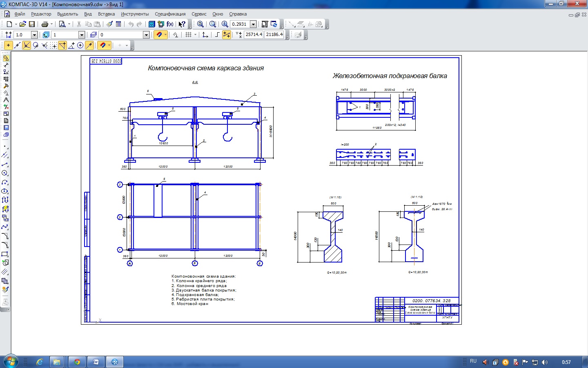Image resolution: width=588 pixels, height=368 pixels.
Task: Click the RU language indicator in the tray
Action: (x=473, y=361)
